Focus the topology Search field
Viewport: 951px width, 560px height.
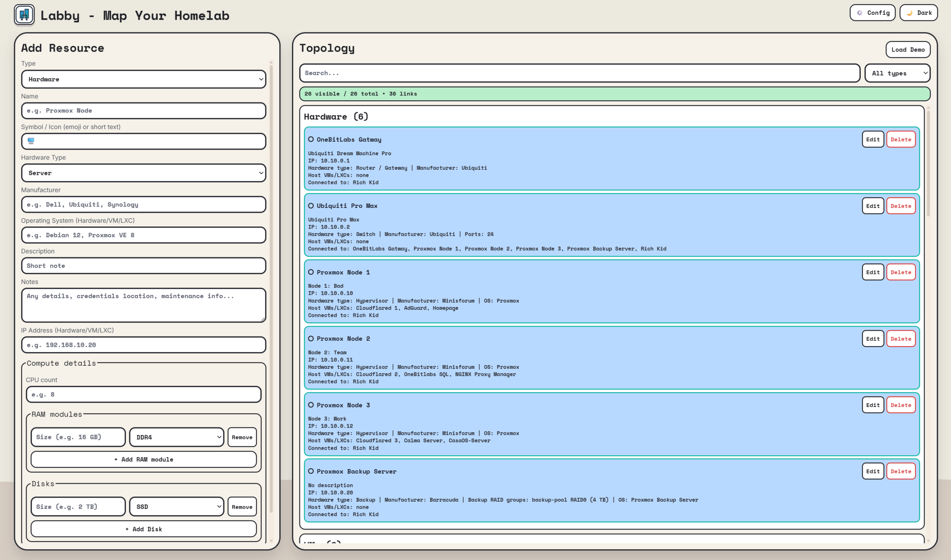coord(579,73)
